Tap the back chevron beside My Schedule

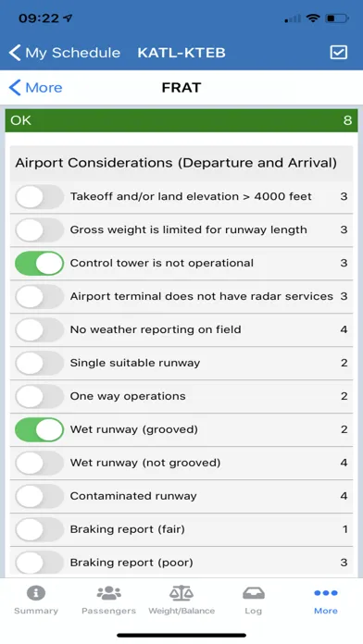click(15, 53)
